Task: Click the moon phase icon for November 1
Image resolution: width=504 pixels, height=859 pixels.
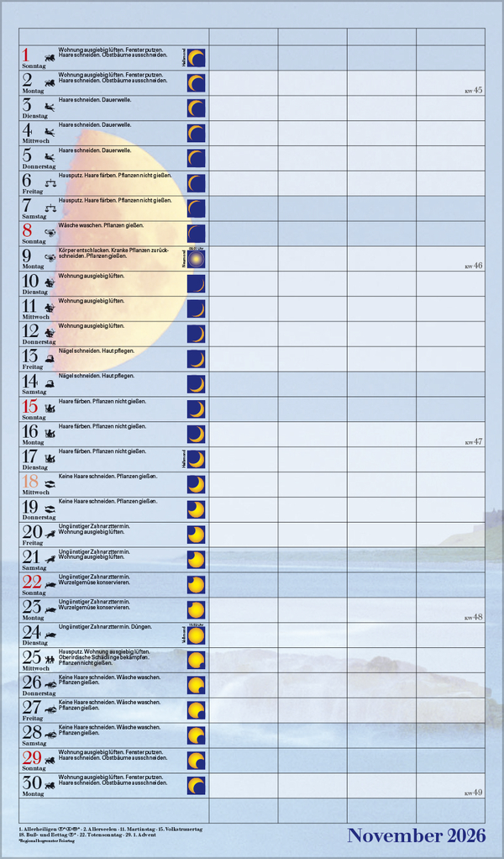Action: coord(196,57)
